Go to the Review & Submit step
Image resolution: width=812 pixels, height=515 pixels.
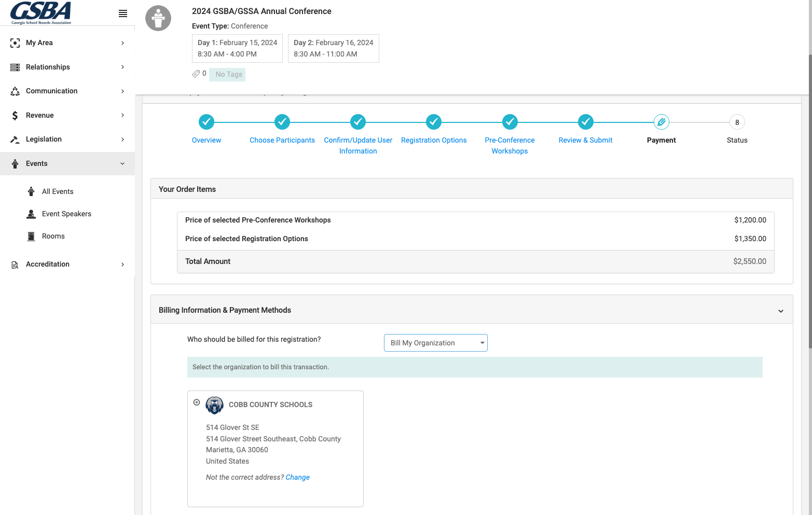(x=586, y=140)
